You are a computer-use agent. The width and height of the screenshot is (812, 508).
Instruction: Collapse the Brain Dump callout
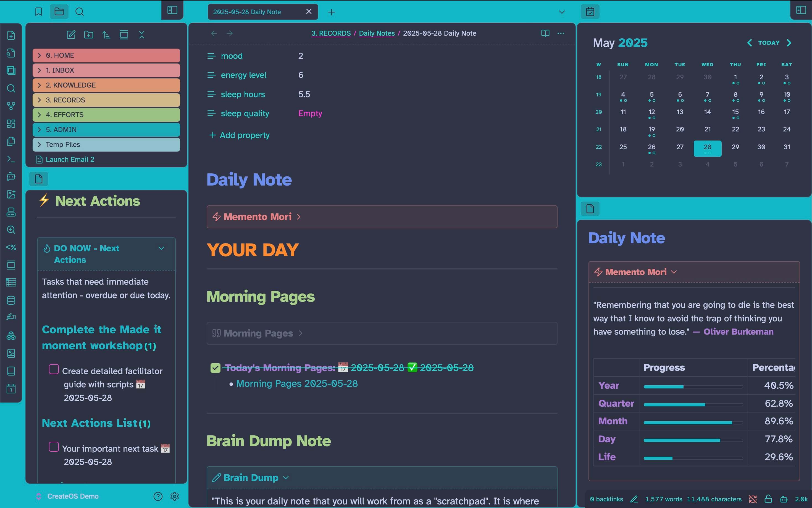point(286,478)
